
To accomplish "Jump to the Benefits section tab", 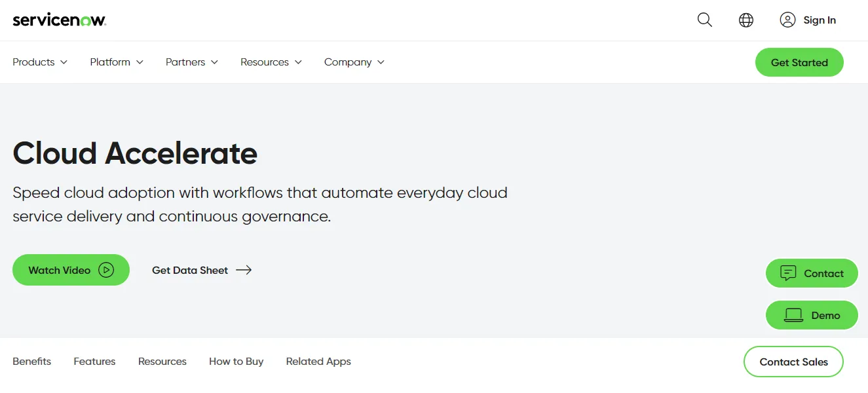I will [x=31, y=362].
